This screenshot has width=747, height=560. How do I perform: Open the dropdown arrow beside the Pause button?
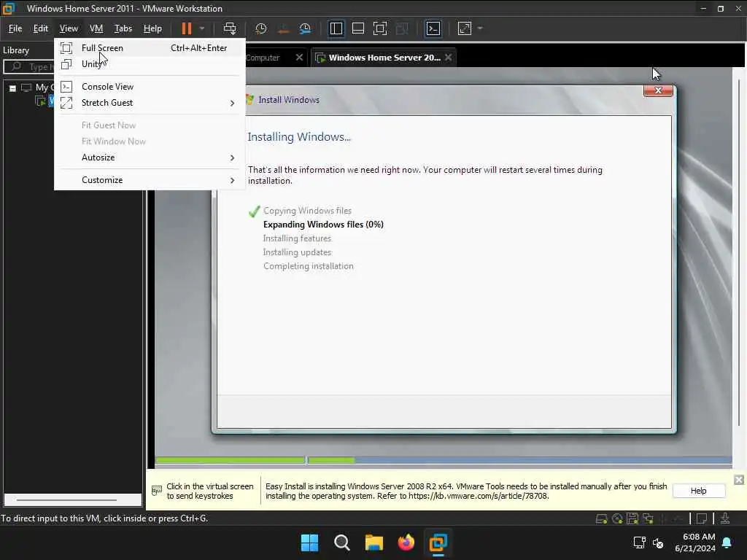coord(202,28)
